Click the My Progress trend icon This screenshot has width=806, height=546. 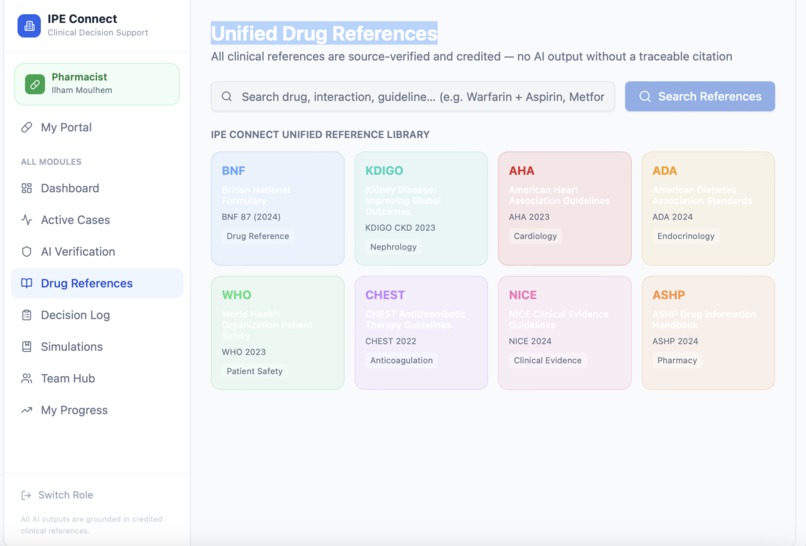pyautogui.click(x=26, y=410)
